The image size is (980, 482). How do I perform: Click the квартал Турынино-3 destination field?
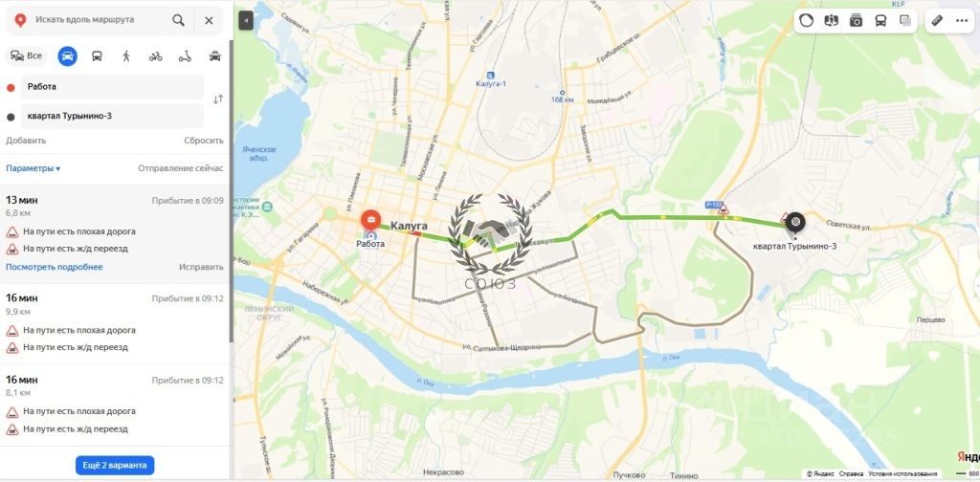pos(113,116)
